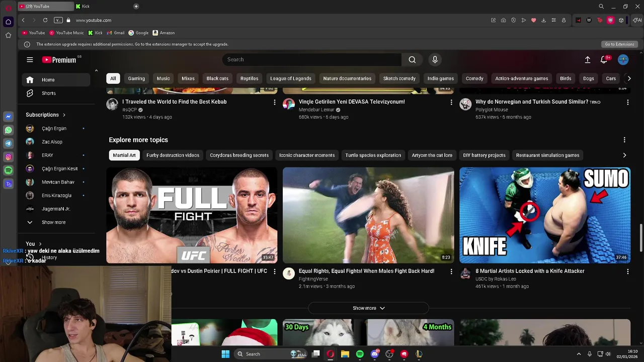This screenshot has height=362, width=644.
Task: Open options for Knife Attacker video
Action: click(627, 271)
